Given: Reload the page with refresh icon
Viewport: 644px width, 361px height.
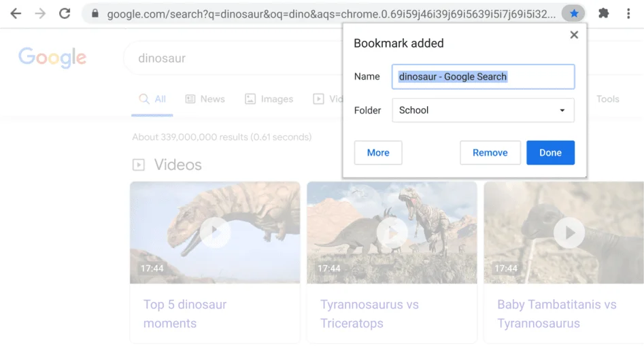Looking at the screenshot, I should pyautogui.click(x=65, y=14).
